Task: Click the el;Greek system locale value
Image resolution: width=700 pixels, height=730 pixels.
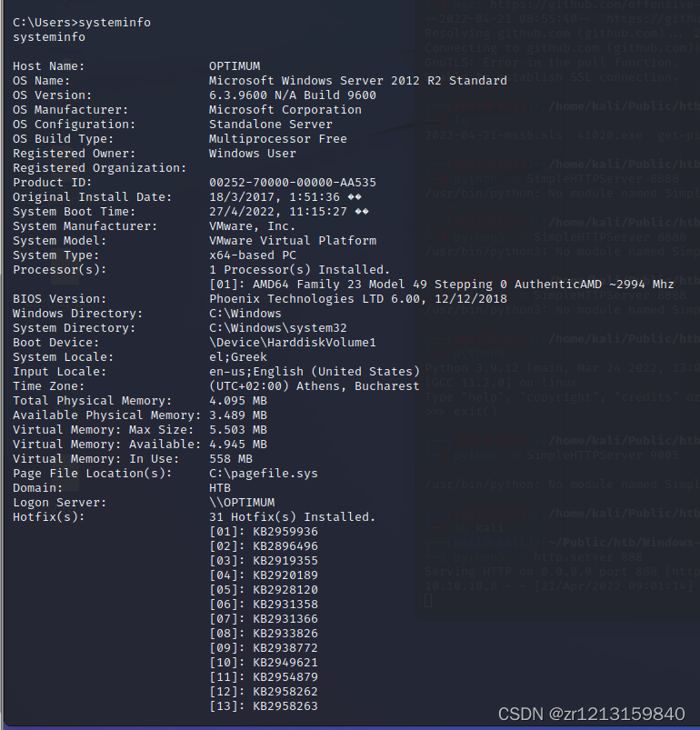Action: point(238,357)
